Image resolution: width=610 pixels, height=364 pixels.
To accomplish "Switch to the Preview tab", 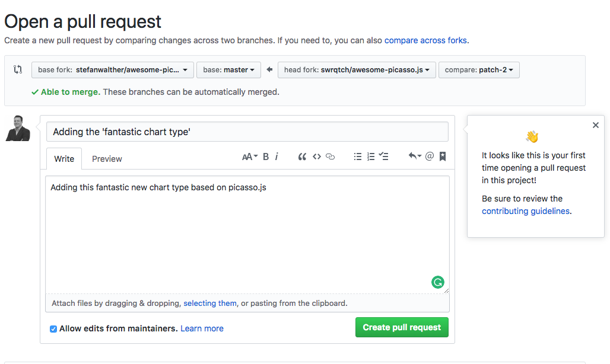I will (107, 159).
